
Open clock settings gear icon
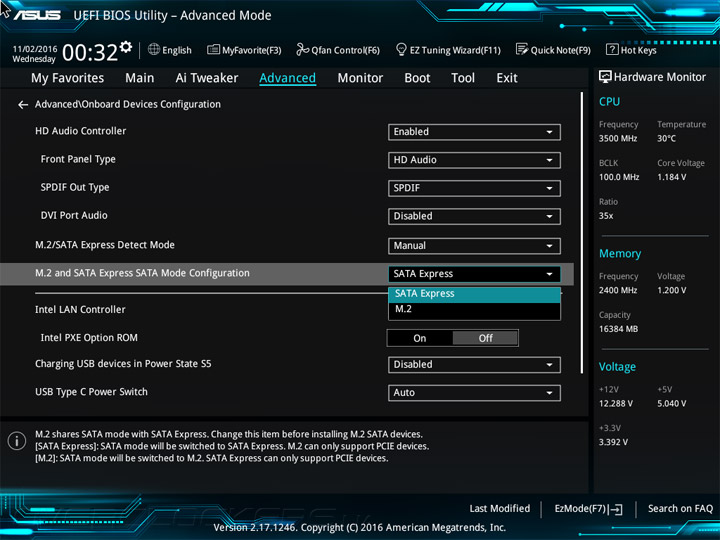[x=126, y=46]
